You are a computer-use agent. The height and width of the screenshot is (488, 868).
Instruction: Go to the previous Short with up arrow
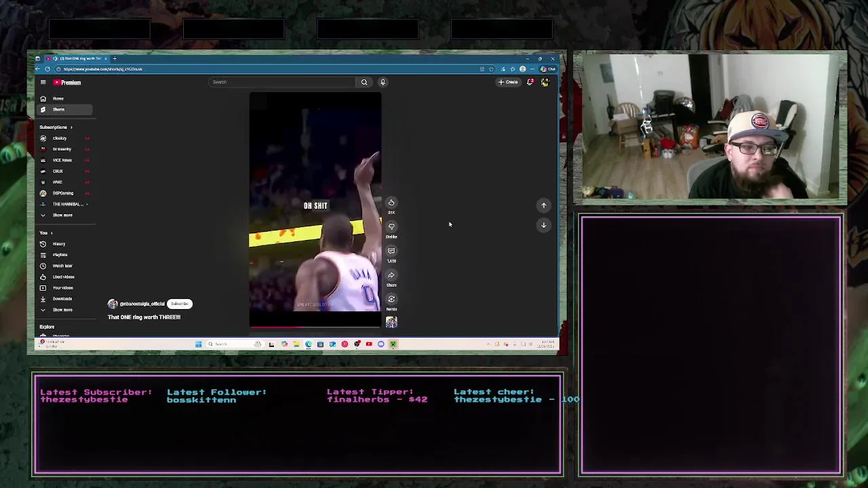tap(543, 205)
